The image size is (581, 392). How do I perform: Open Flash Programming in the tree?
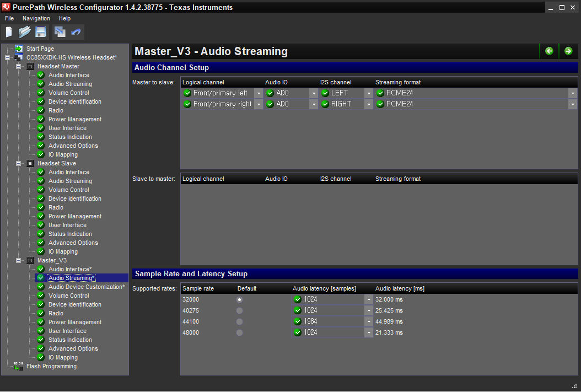[51, 366]
